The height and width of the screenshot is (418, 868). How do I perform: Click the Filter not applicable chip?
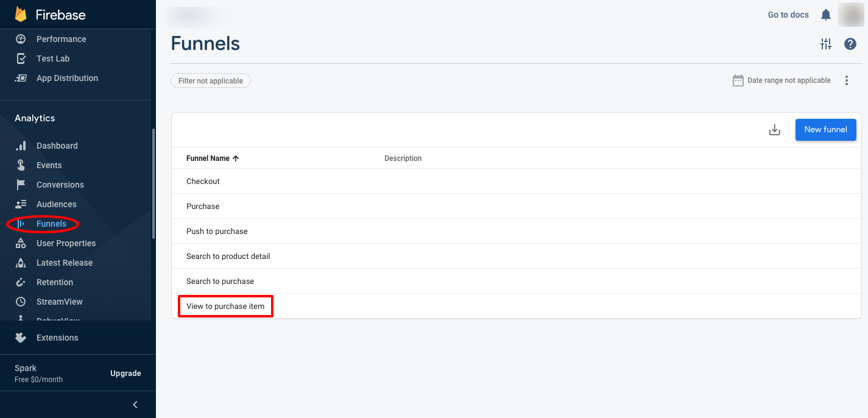click(211, 81)
